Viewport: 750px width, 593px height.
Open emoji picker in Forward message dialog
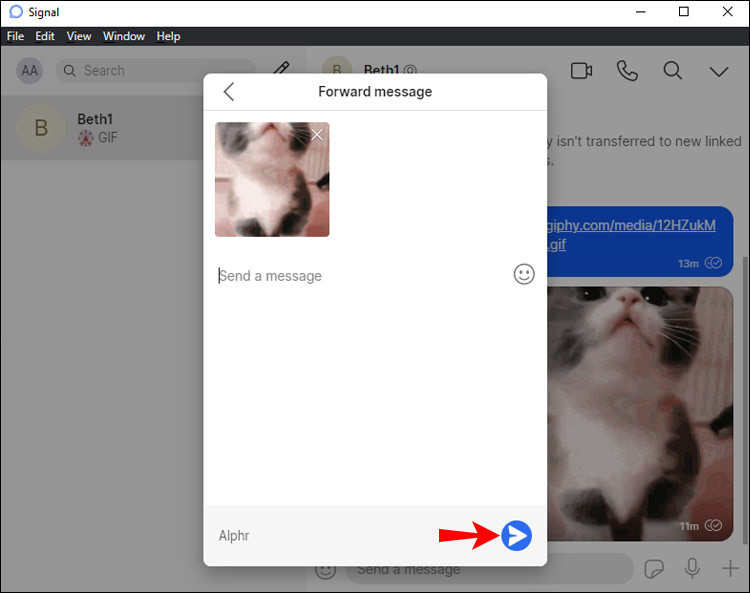(524, 274)
